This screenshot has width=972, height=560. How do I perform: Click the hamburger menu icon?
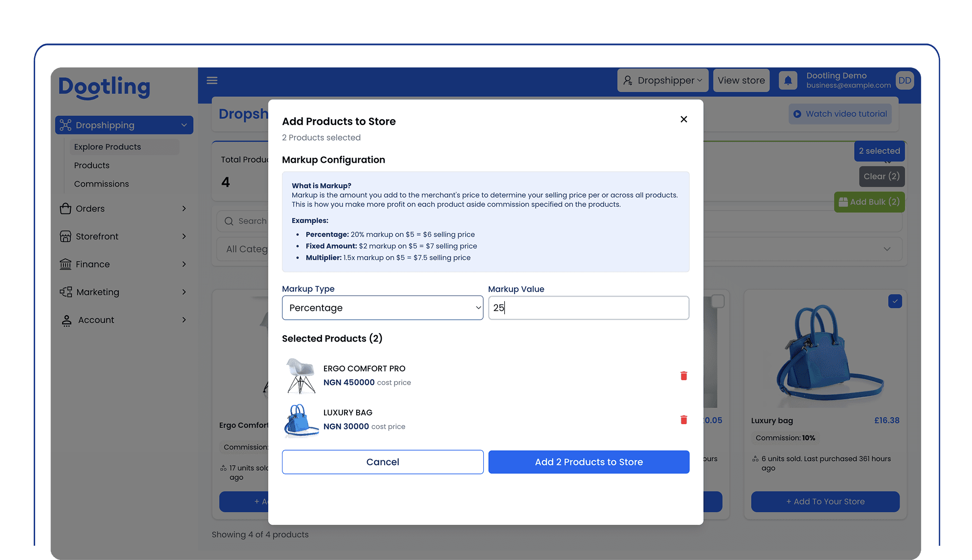(x=212, y=80)
